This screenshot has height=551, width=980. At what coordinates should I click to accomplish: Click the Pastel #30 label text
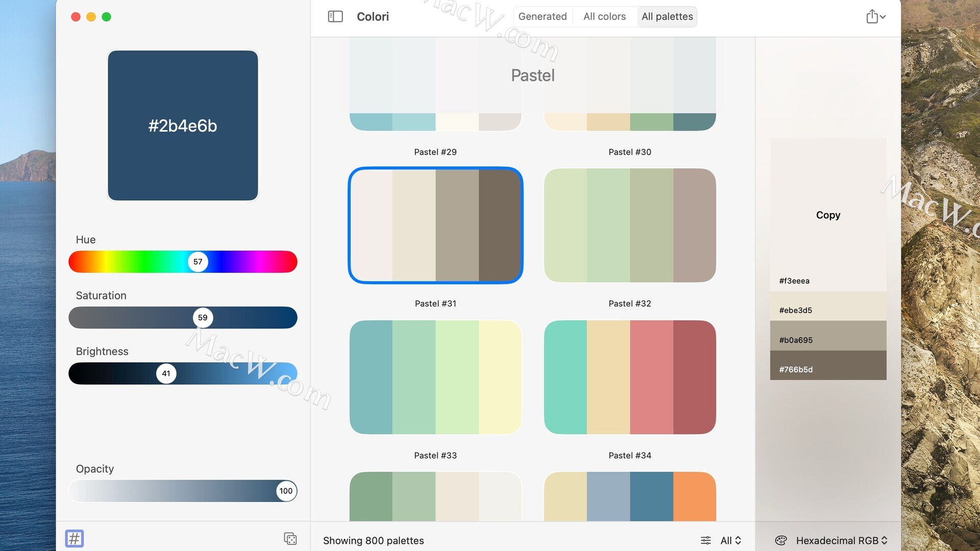tap(630, 152)
